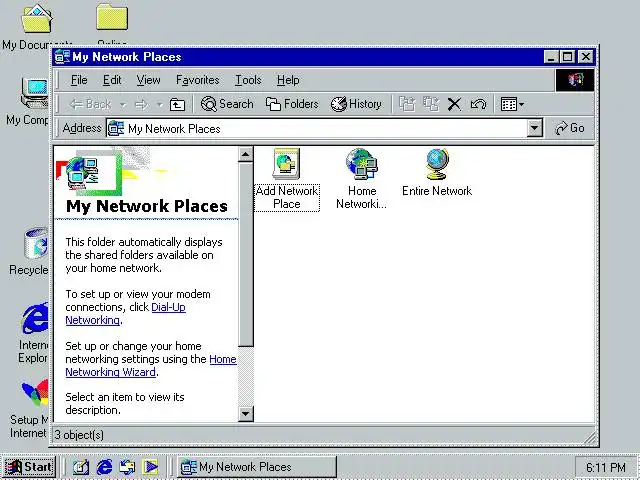Open the File menu
The image size is (640, 480).
pos(79,80)
